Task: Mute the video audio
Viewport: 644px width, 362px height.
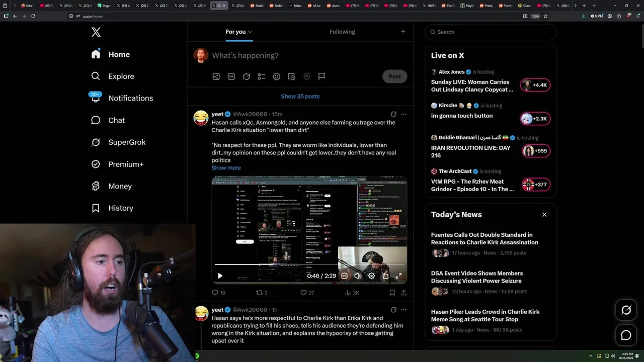Action: [x=358, y=276]
